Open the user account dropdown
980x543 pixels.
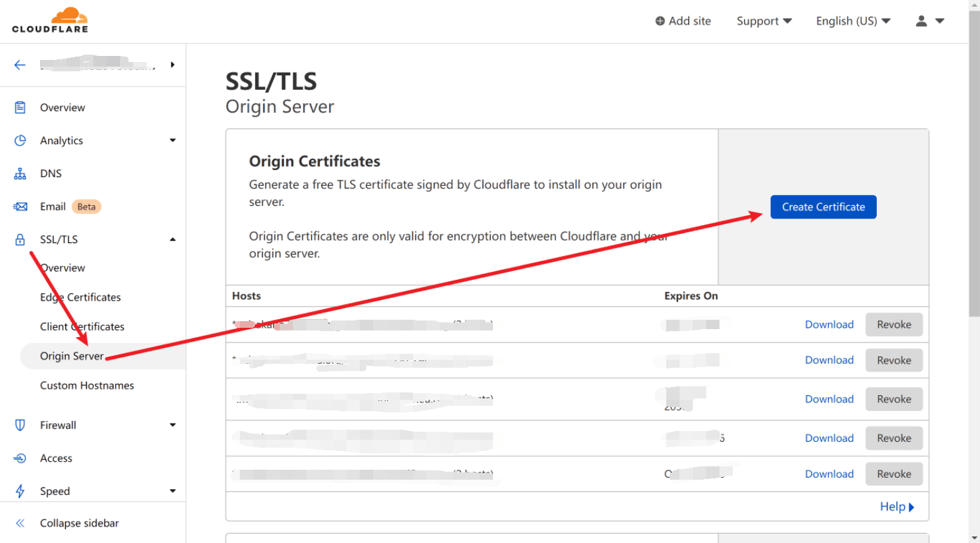929,21
